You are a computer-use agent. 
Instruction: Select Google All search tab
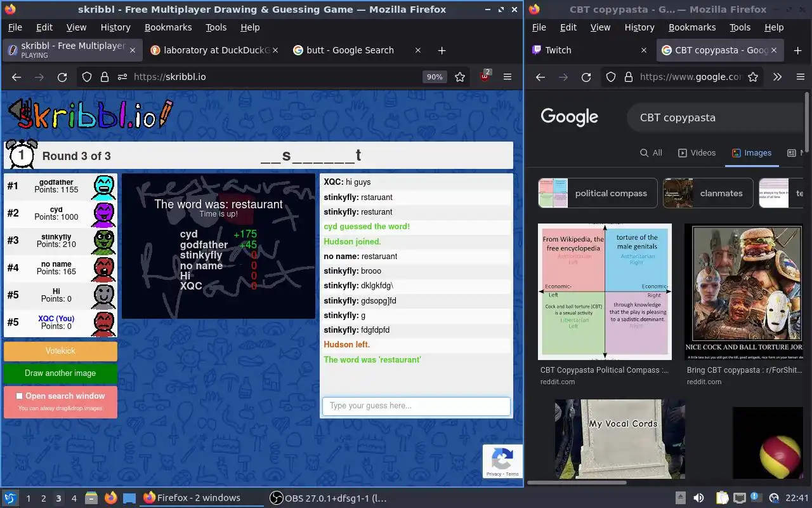pos(651,152)
